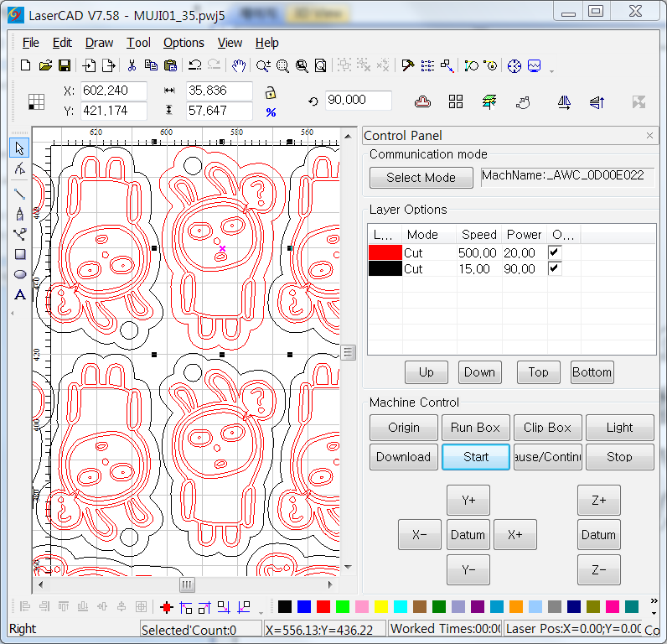667x644 pixels.
Task: Click the Clip Box button
Action: tap(547, 428)
